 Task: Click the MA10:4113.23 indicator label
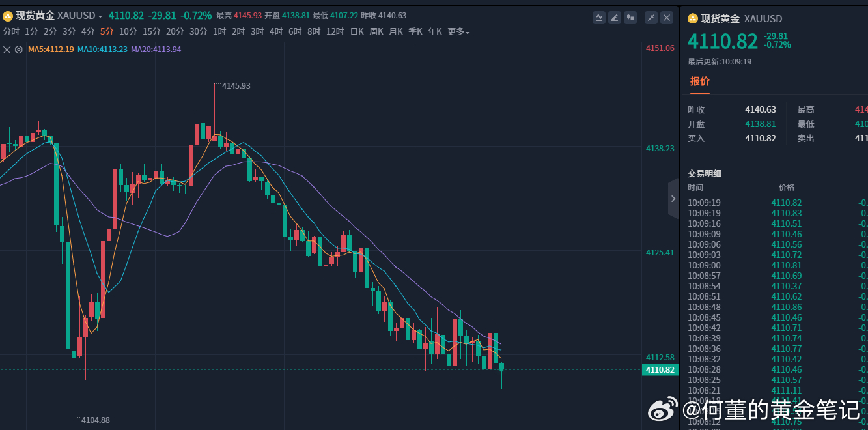102,49
